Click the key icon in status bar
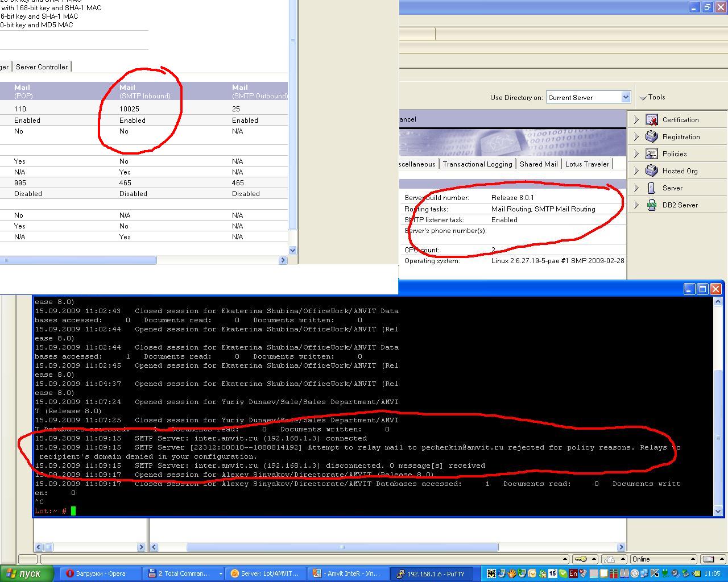The image size is (728, 582). 580,559
